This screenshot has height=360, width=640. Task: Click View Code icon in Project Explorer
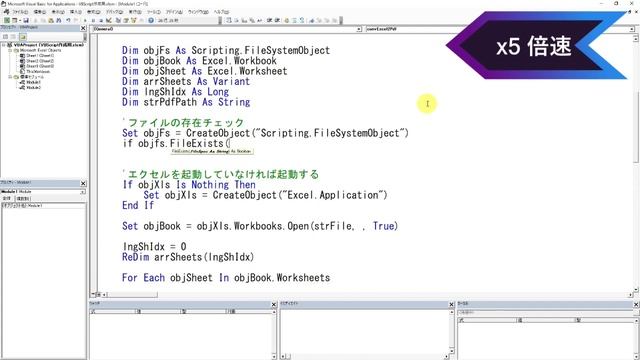pos(5,36)
